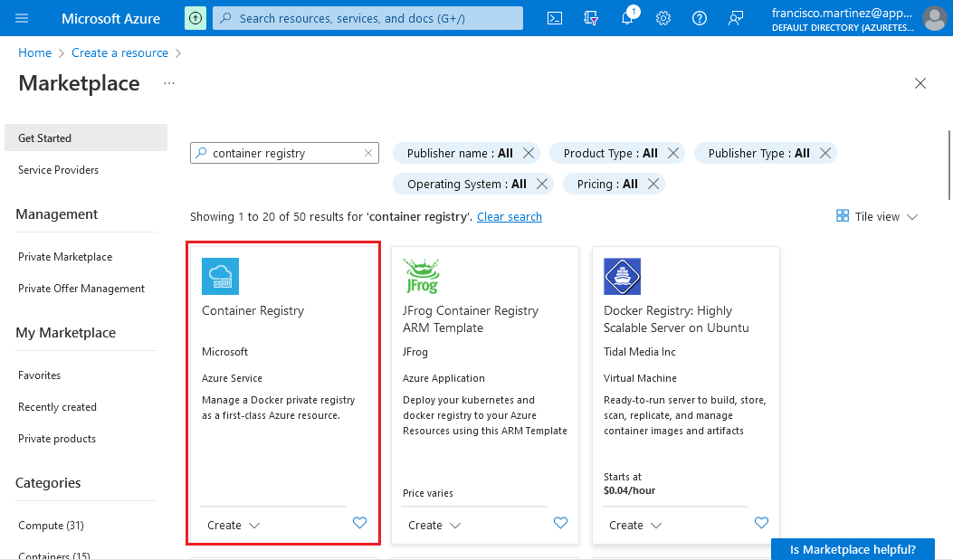Click the JFrog logo on its marketplace tile
Image resolution: width=953 pixels, height=560 pixels.
click(421, 274)
